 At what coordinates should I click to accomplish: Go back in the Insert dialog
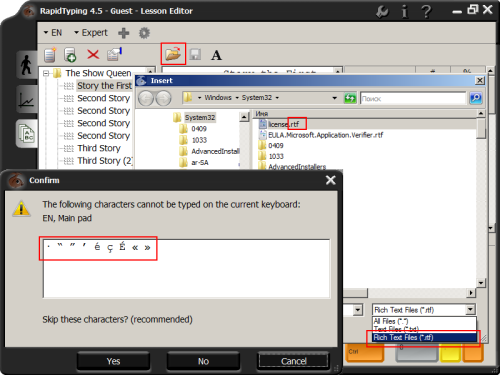146,98
